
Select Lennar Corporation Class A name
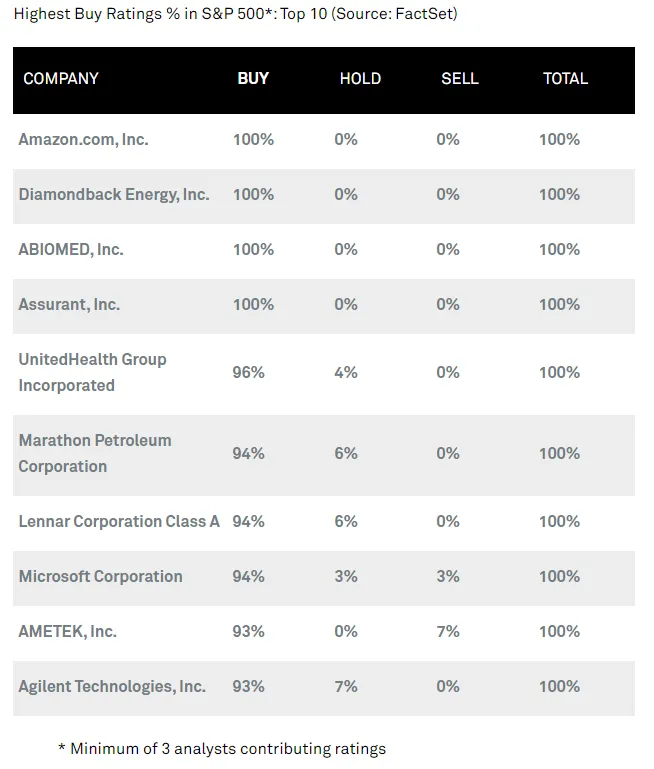(119, 521)
